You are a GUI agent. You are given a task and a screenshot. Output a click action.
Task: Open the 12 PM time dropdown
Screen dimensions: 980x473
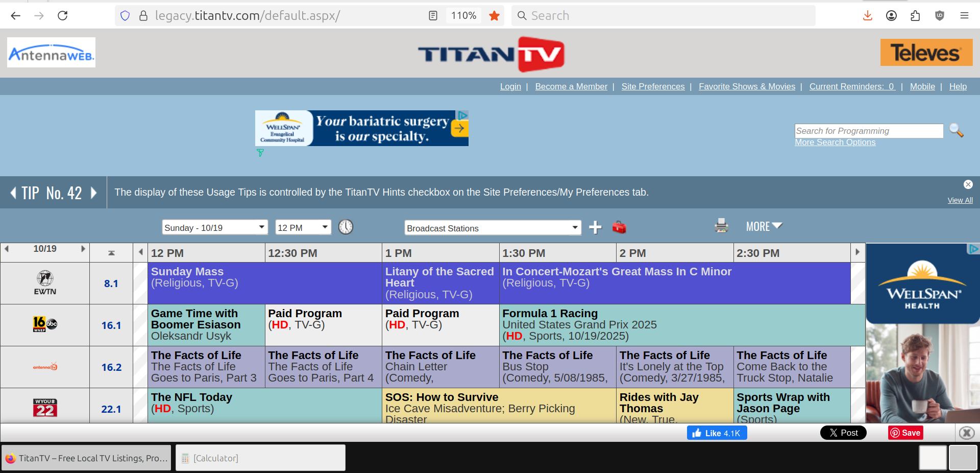[x=303, y=227]
